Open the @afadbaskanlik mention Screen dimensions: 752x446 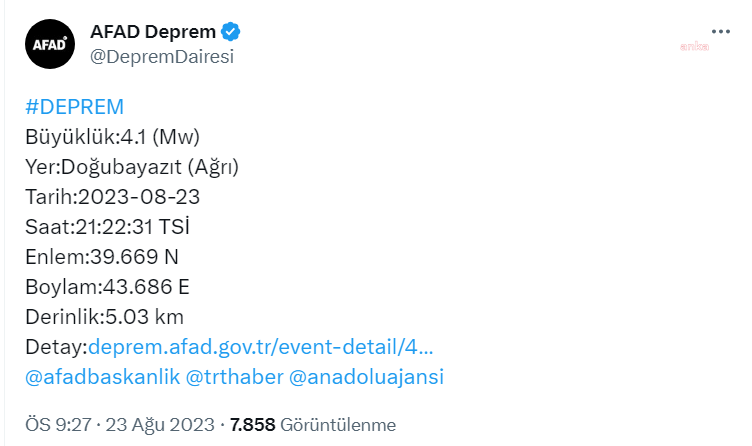pos(102,377)
